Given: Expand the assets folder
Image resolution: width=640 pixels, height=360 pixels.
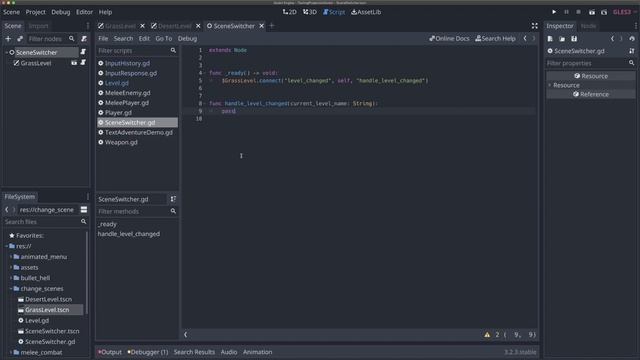Looking at the screenshot, I should coord(11,267).
